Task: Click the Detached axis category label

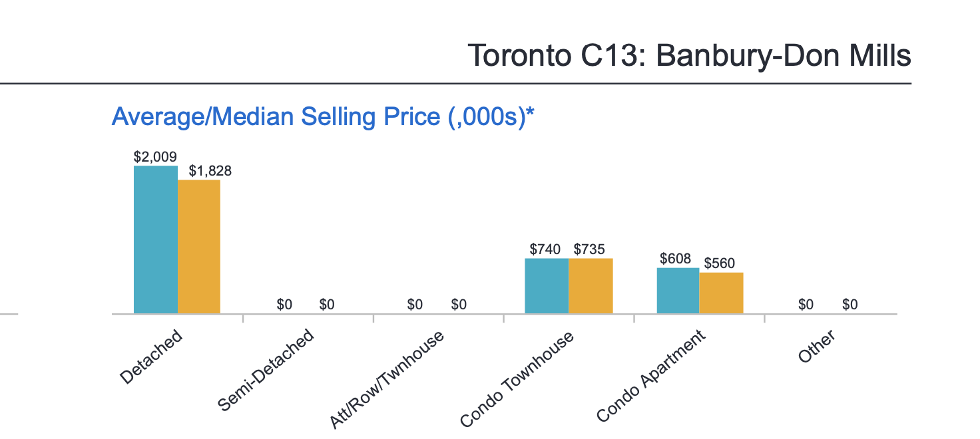Action: pyautogui.click(x=152, y=357)
